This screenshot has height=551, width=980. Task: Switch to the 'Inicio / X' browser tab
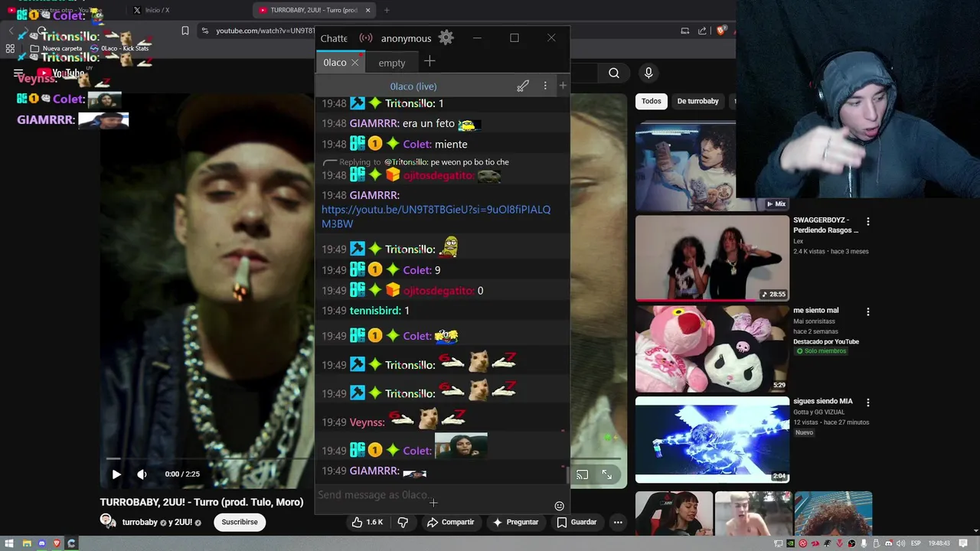(157, 10)
